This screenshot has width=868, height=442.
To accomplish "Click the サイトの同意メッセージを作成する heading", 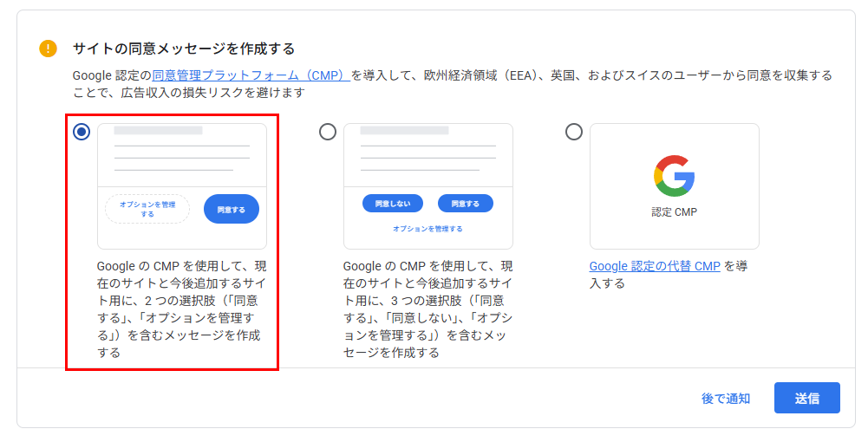I will [x=184, y=49].
